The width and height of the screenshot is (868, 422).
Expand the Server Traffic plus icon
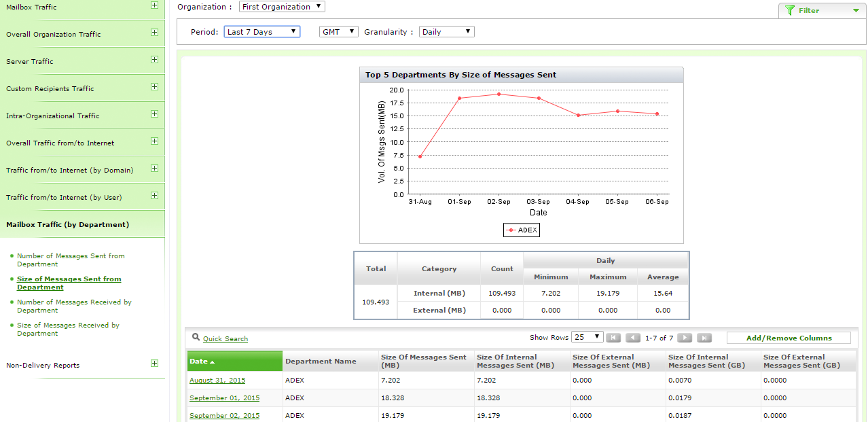(x=154, y=60)
